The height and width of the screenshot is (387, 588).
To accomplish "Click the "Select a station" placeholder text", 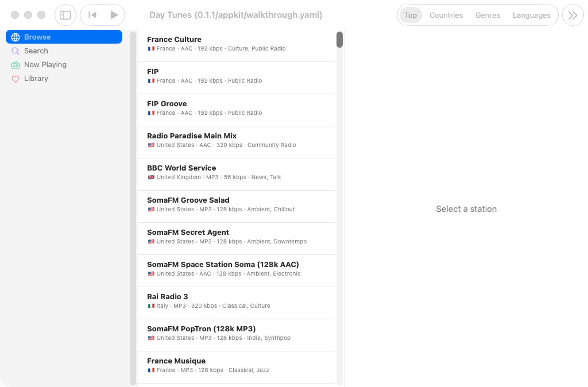I will point(466,209).
